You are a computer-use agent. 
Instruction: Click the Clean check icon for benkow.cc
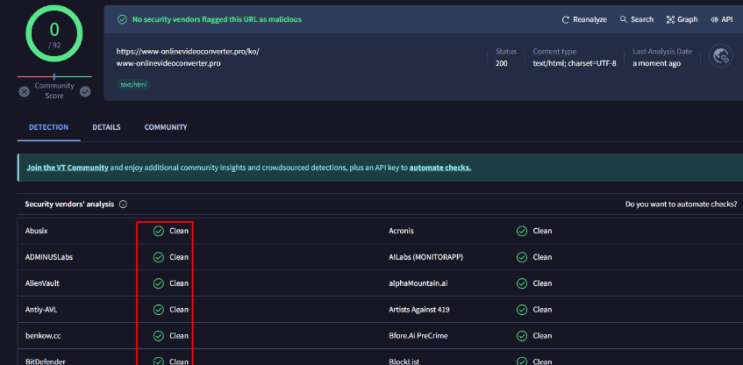158,336
